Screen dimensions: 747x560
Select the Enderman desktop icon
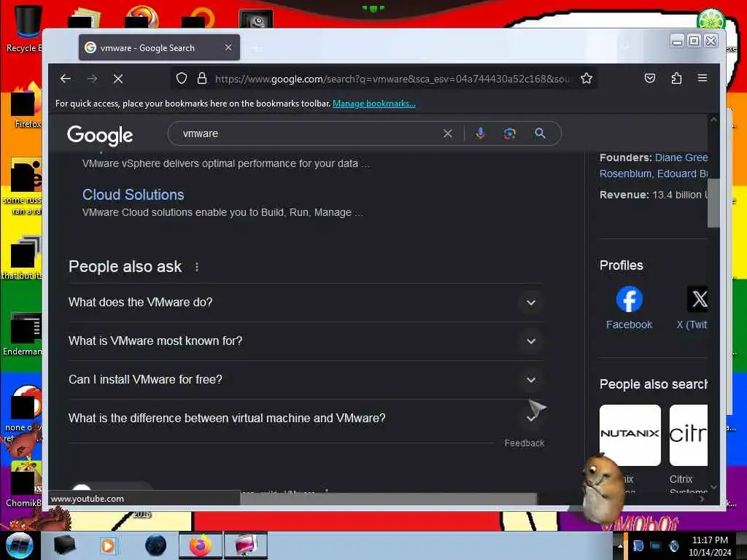click(23, 334)
